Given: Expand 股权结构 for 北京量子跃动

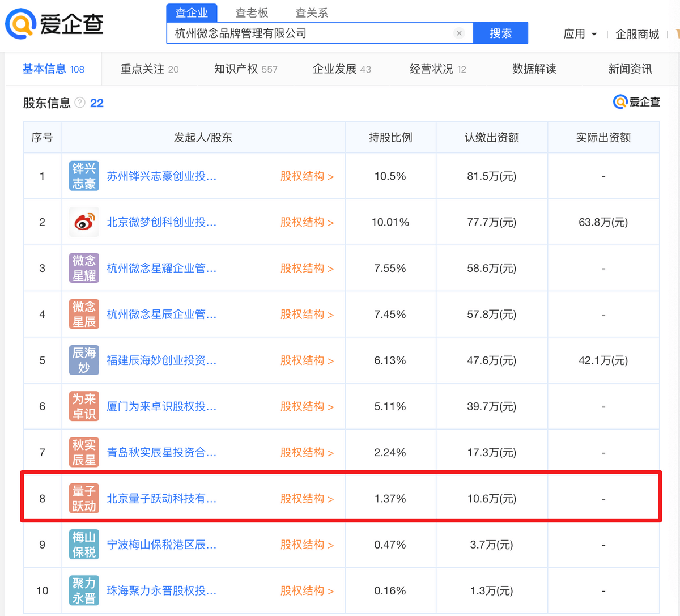Looking at the screenshot, I should tap(307, 499).
